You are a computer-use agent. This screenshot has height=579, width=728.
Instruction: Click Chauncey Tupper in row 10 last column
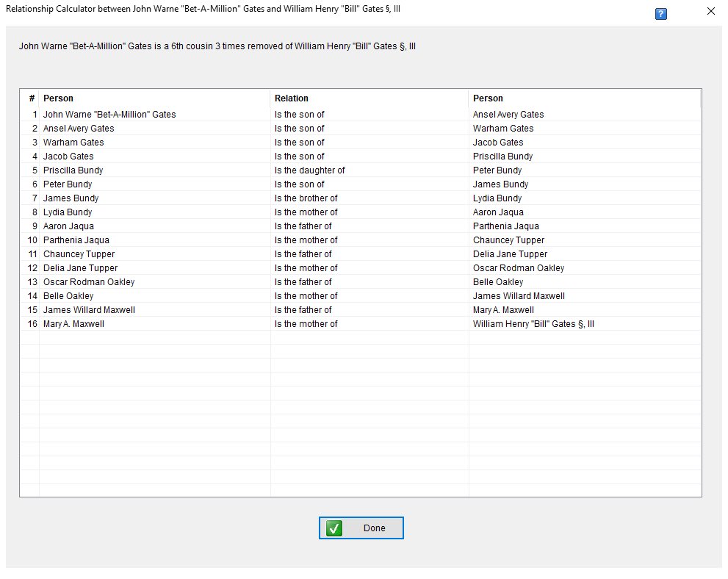[x=509, y=240]
